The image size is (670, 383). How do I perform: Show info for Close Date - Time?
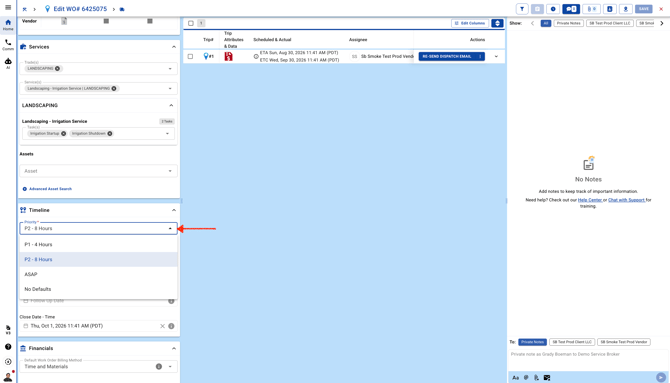pos(171,326)
